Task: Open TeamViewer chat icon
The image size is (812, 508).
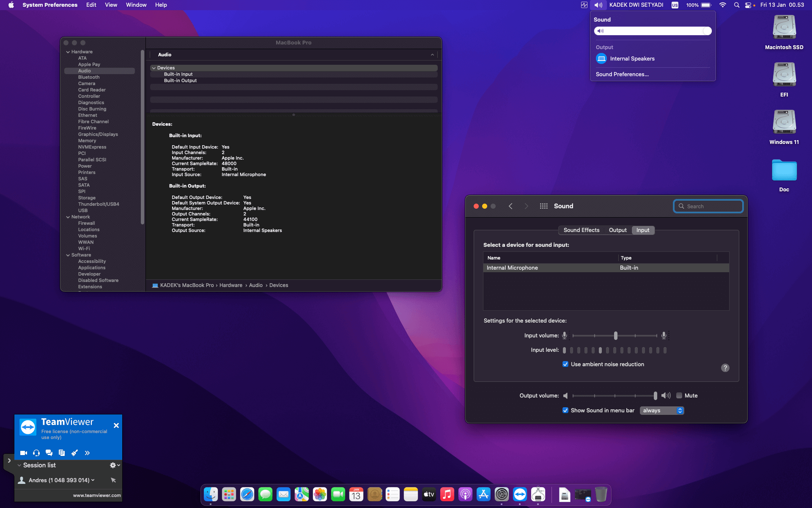Action: pyautogui.click(x=49, y=453)
